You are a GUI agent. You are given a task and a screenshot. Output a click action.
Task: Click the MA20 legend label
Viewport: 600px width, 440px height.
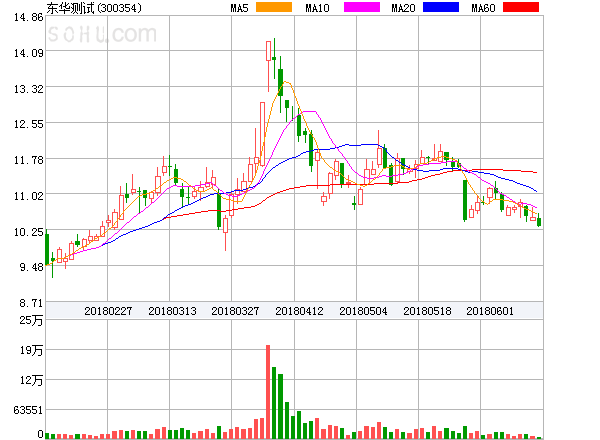[x=403, y=8]
